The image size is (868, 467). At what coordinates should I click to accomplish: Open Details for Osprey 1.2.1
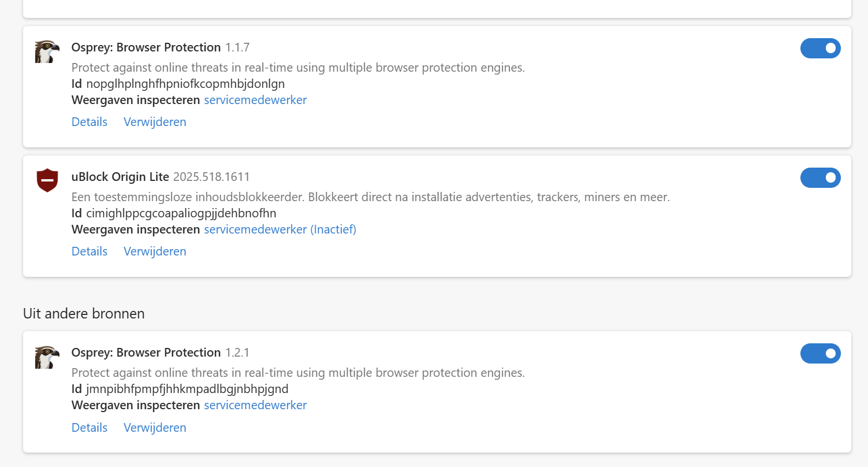click(x=90, y=428)
